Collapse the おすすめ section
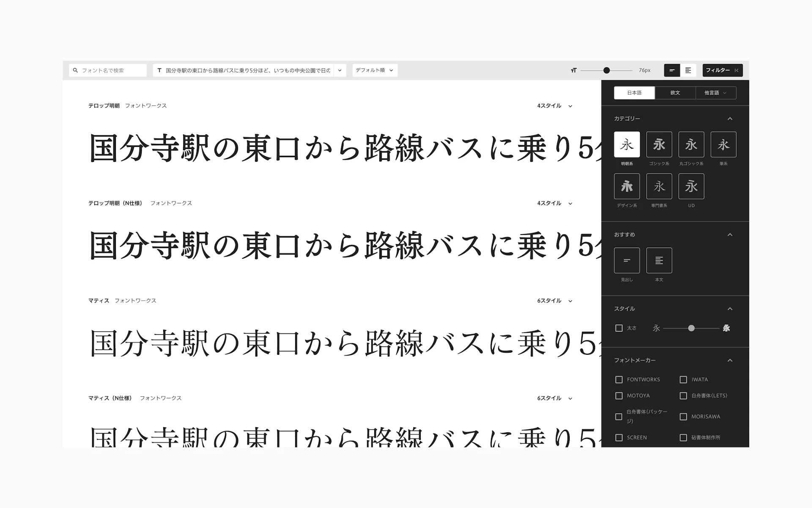The height and width of the screenshot is (508, 812). pyautogui.click(x=730, y=235)
